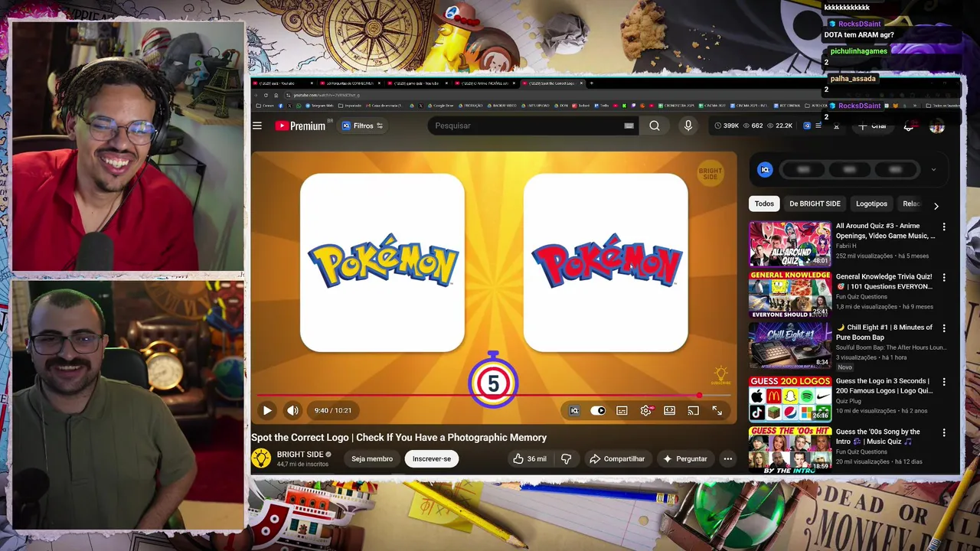Open General Knowledge Trivia Quiz title
The image size is (980, 551).
[884, 282]
